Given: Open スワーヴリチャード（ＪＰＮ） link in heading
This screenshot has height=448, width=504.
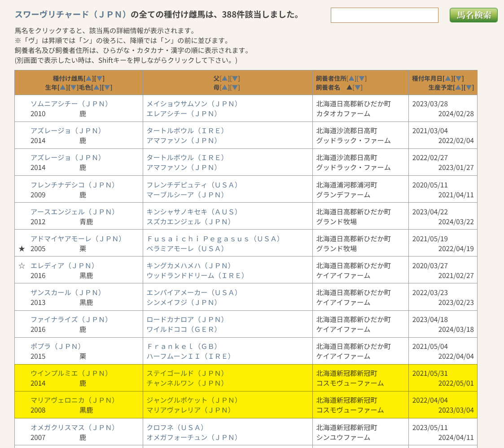Looking at the screenshot, I should click(x=71, y=14).
